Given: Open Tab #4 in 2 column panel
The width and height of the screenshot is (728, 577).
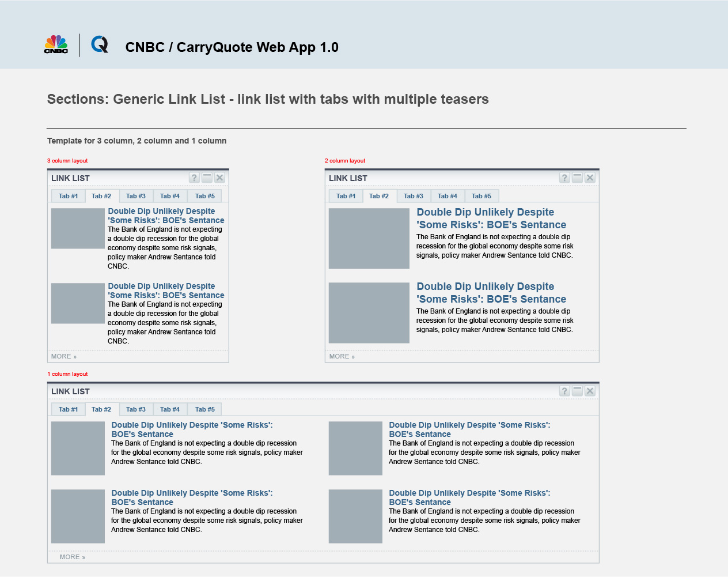Looking at the screenshot, I should pyautogui.click(x=448, y=196).
